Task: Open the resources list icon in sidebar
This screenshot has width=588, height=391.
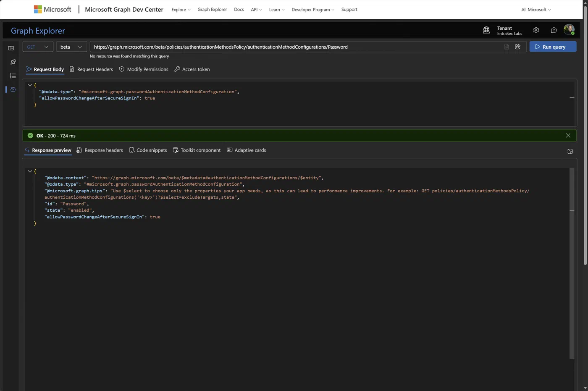Action: [13, 76]
